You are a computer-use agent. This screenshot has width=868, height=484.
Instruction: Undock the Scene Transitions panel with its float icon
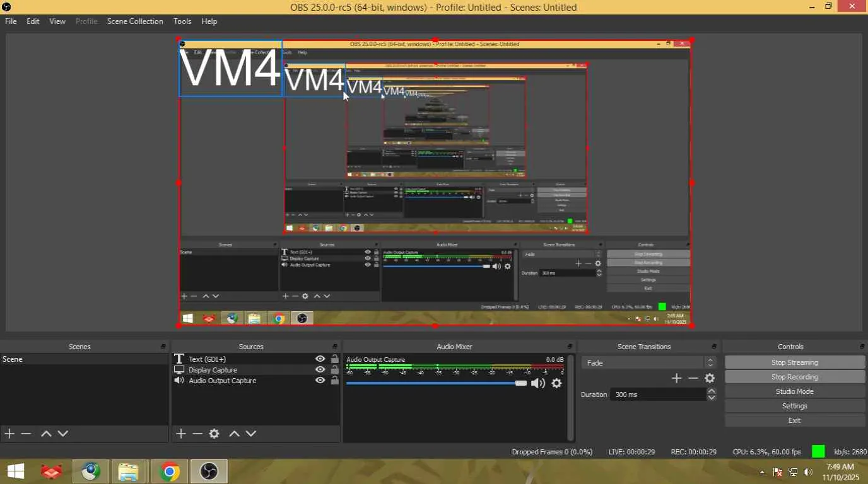[714, 347]
